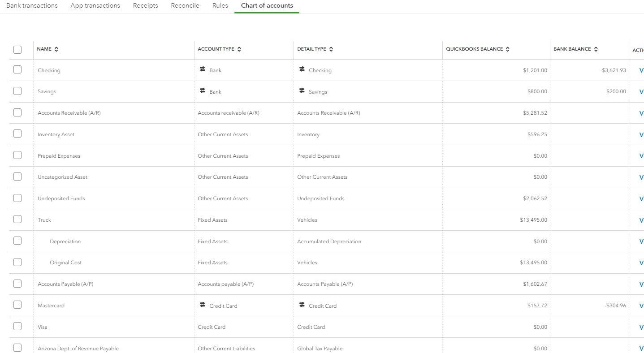The image size is (644, 353).
Task: Click the Mastercard account name
Action: pyautogui.click(x=51, y=306)
